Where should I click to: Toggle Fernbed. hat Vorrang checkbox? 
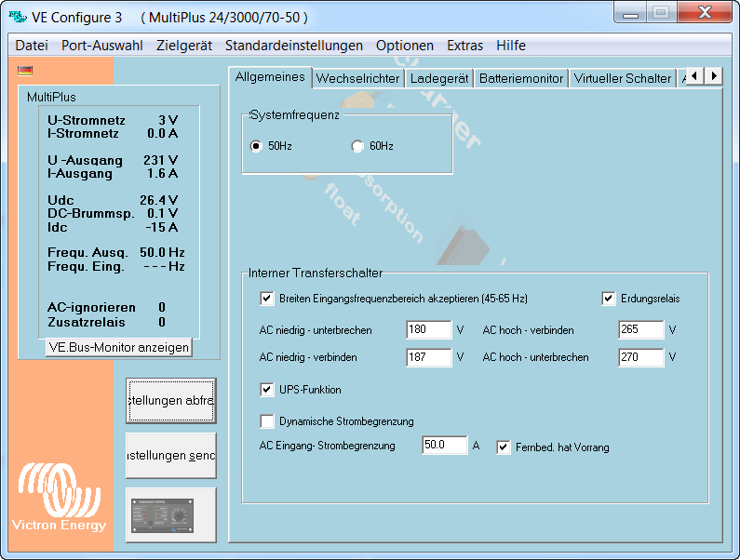pos(504,447)
